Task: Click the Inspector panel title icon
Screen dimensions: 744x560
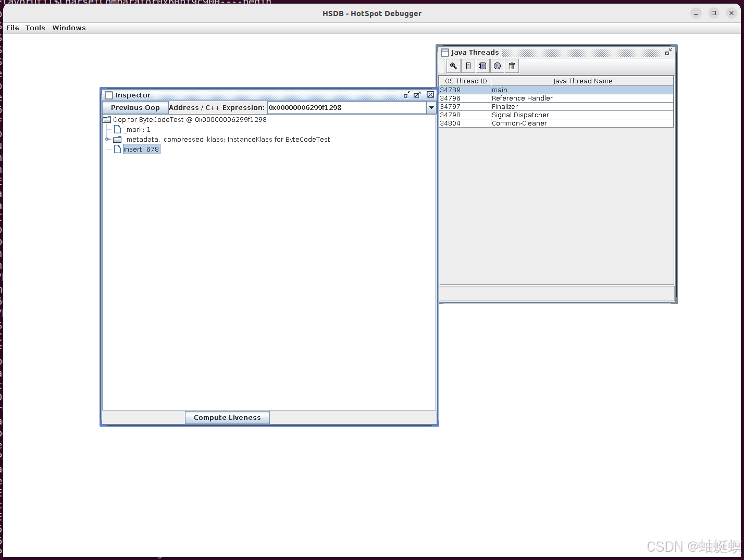Action: [x=108, y=95]
